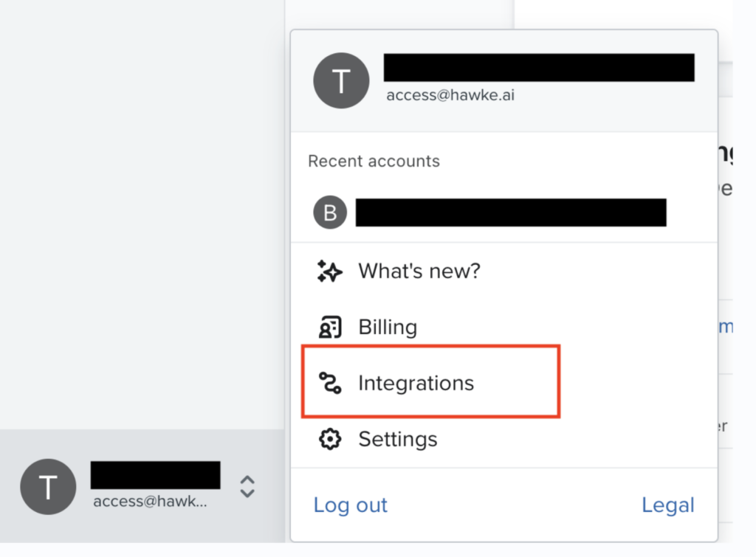Select Integrations from the account menu
This screenshot has width=756, height=557.
[504, 383]
